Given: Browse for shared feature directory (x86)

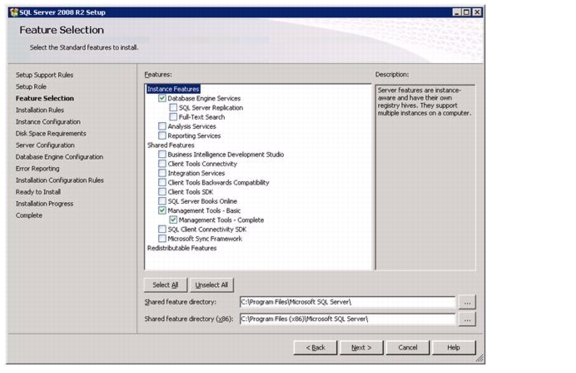Looking at the screenshot, I should [467, 319].
